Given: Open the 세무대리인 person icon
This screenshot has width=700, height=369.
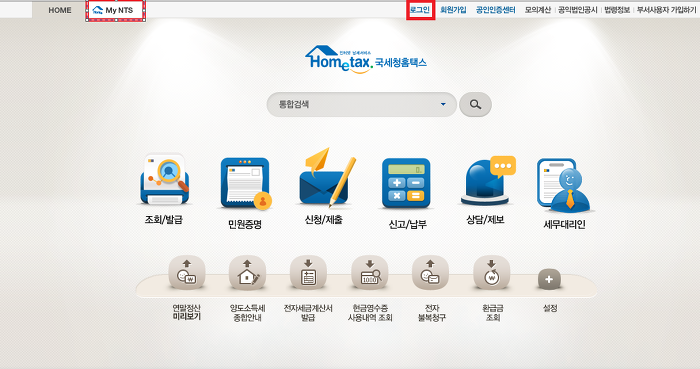Looking at the screenshot, I should click(564, 185).
